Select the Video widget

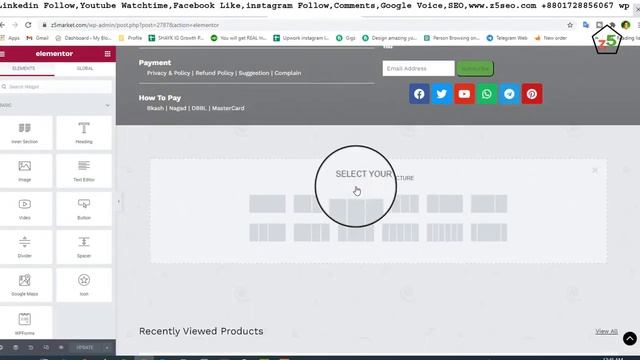coord(24,209)
